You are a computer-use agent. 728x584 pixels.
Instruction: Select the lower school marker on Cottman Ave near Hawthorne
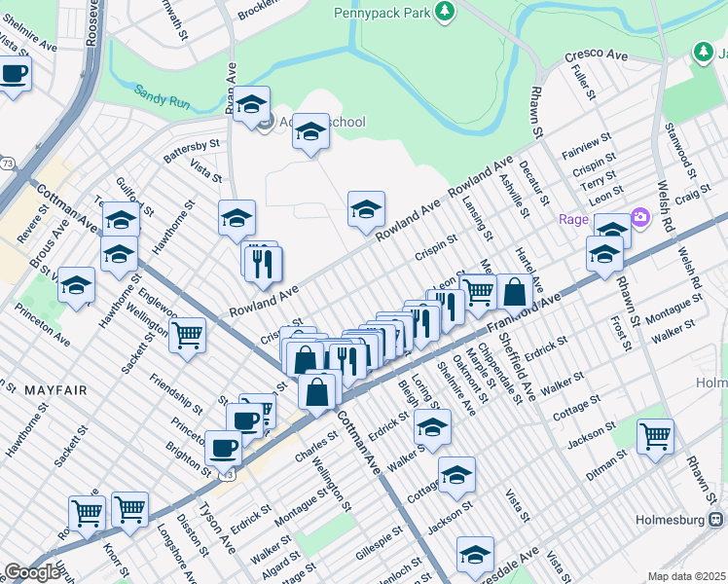(x=119, y=255)
